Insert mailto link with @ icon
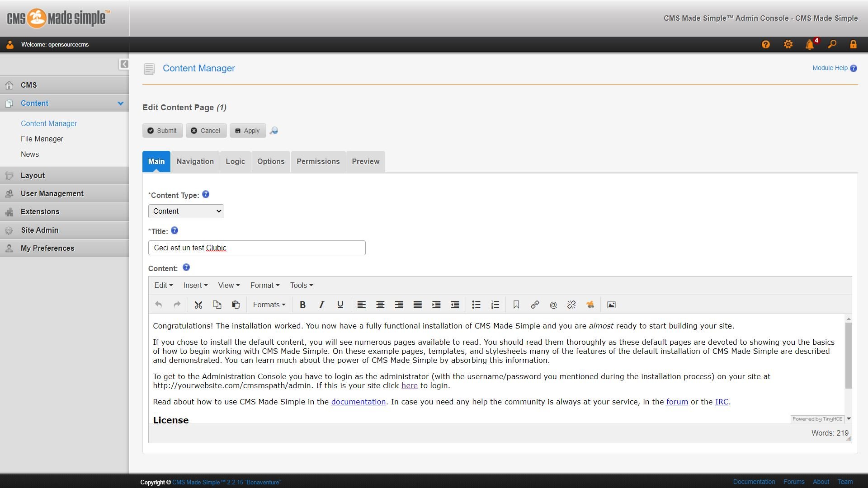The height and width of the screenshot is (488, 868). pos(553,305)
